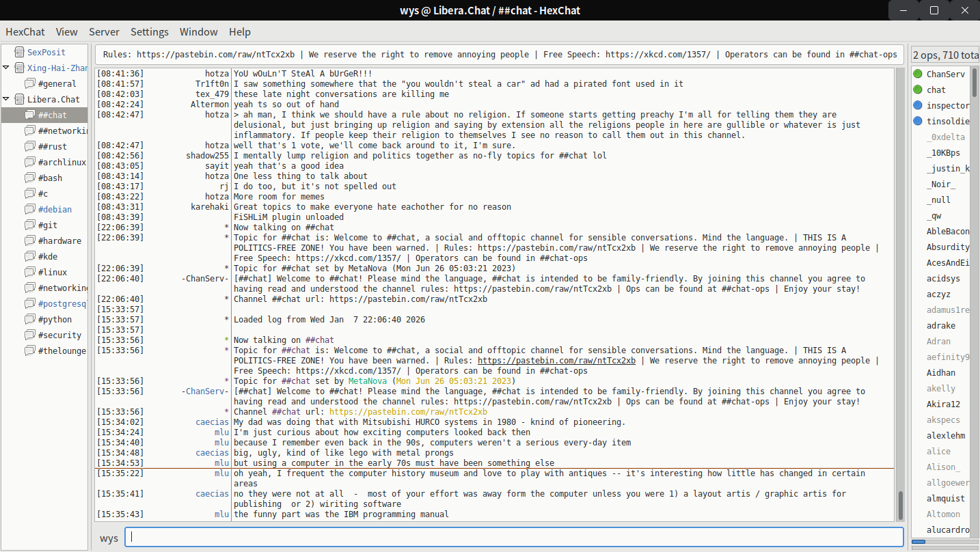The width and height of the screenshot is (980, 552).
Task: Click the green op status dot for ChanServ
Action: pyautogui.click(x=918, y=74)
